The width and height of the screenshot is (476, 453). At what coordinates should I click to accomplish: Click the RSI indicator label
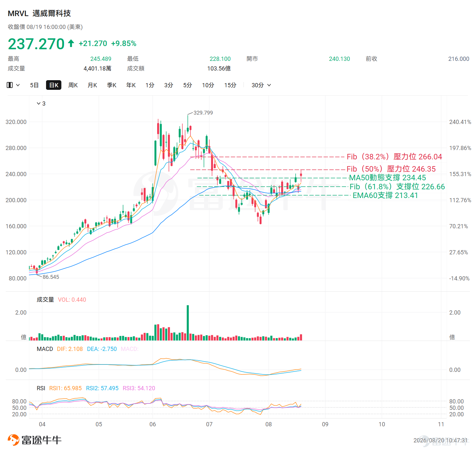pyautogui.click(x=41, y=388)
